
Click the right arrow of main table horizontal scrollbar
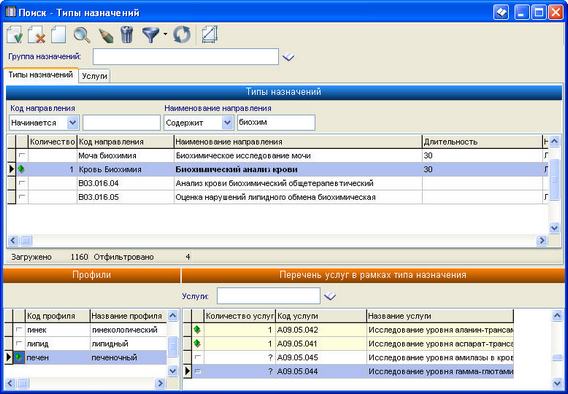[x=542, y=240]
